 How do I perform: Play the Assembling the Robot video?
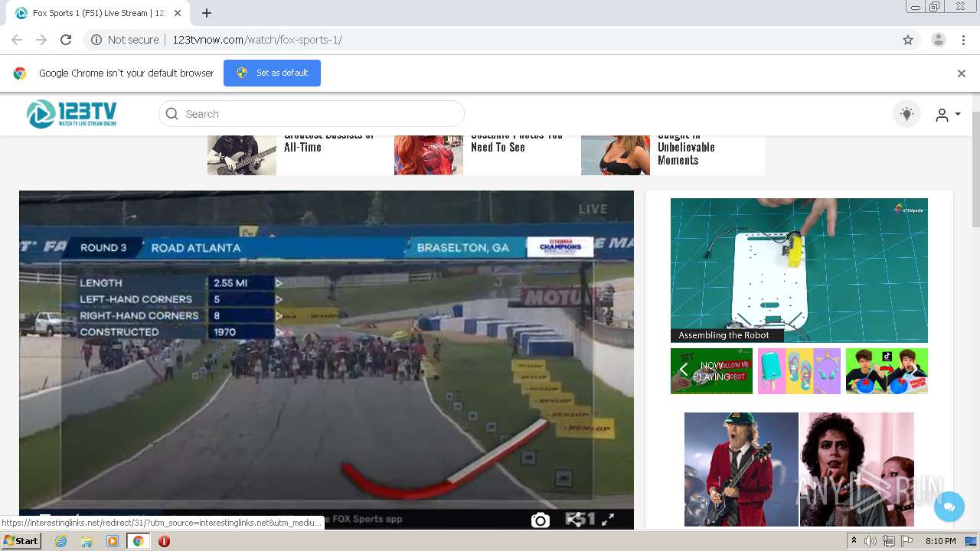tap(799, 270)
